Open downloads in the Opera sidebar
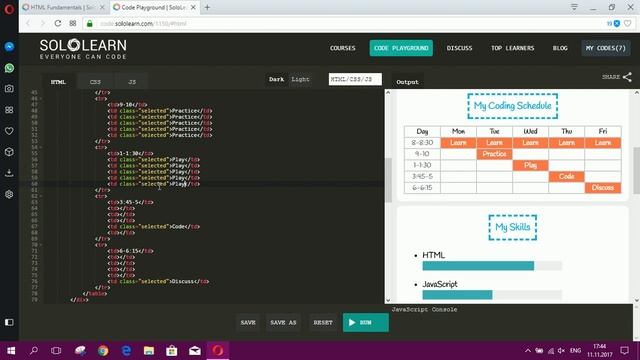This screenshot has height=360, width=640. [x=9, y=173]
